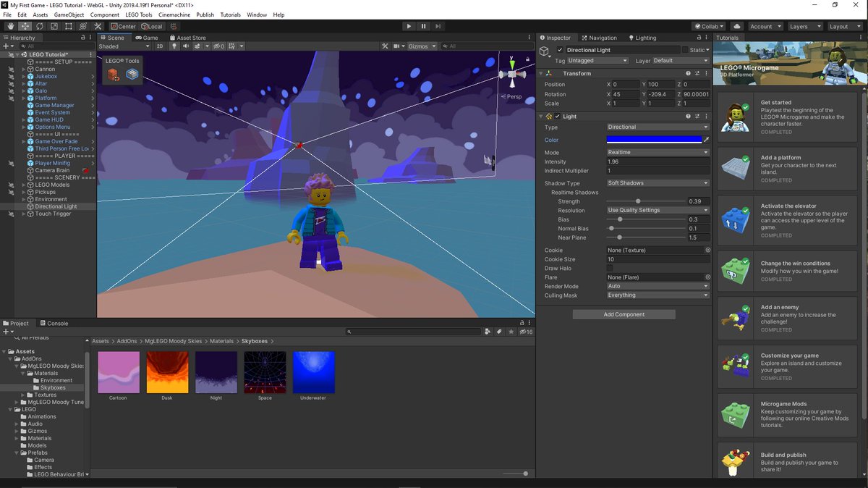The width and height of the screenshot is (868, 488).
Task: Open the Get started tutorial
Action: click(x=788, y=116)
